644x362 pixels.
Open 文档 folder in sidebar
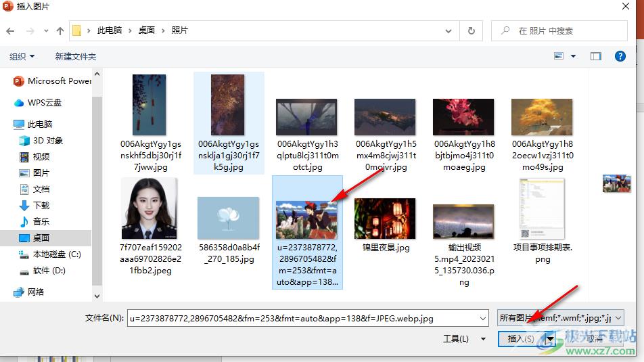34,189
